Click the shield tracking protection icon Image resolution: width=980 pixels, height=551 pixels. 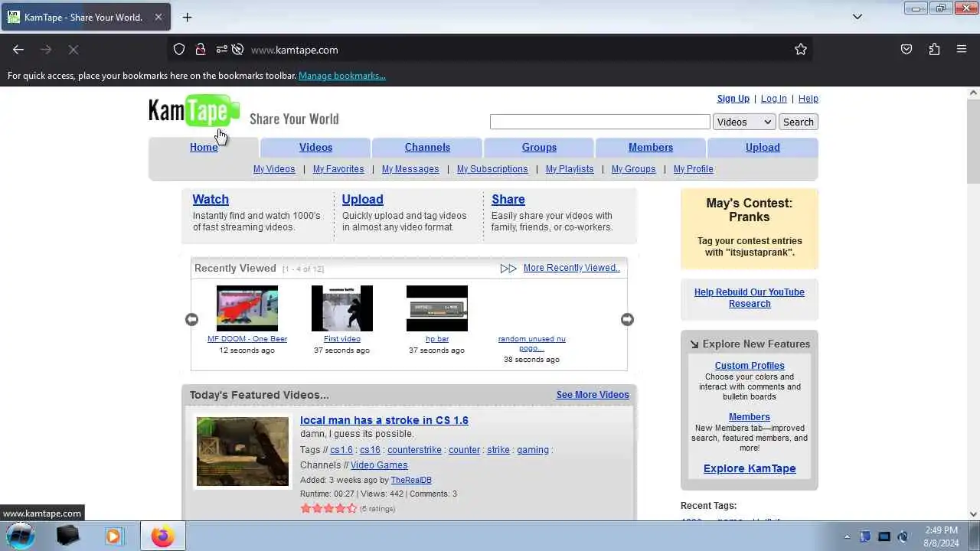pyautogui.click(x=179, y=50)
